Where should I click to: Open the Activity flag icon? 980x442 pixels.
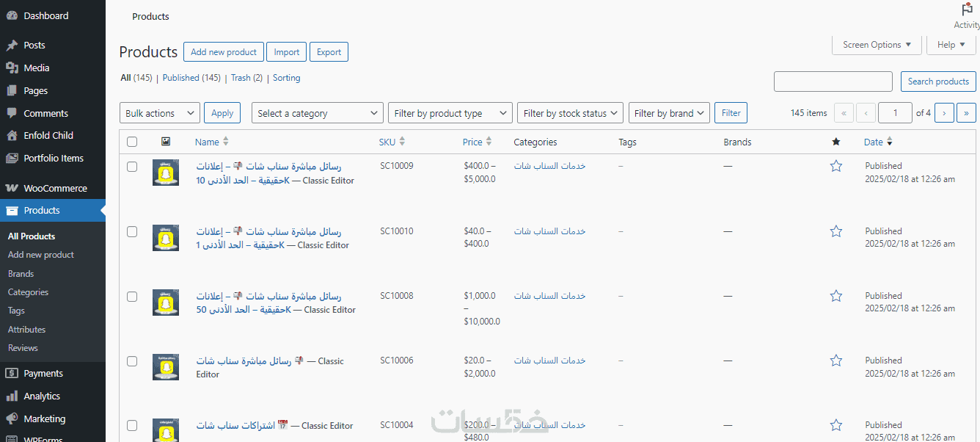point(967,10)
